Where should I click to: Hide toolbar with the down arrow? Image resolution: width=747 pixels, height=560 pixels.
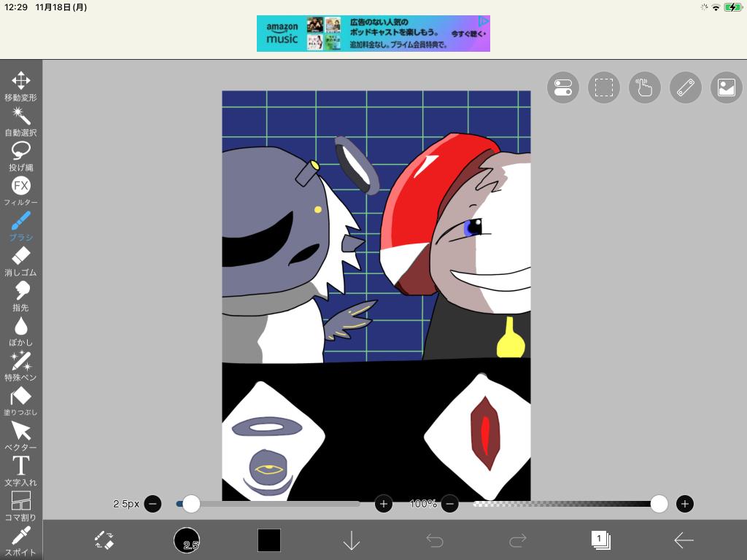pos(352,540)
